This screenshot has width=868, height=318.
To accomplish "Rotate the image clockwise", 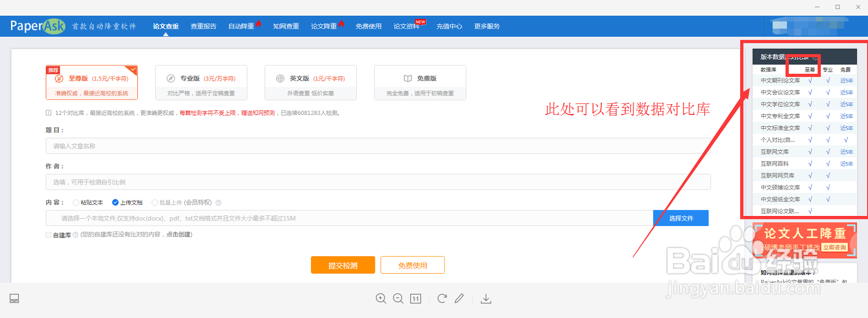I will pos(442,298).
